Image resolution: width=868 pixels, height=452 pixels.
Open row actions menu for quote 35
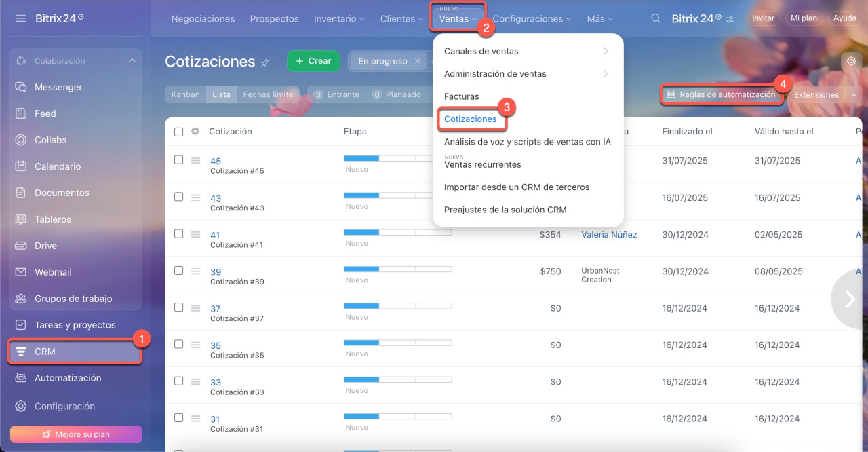click(x=195, y=344)
